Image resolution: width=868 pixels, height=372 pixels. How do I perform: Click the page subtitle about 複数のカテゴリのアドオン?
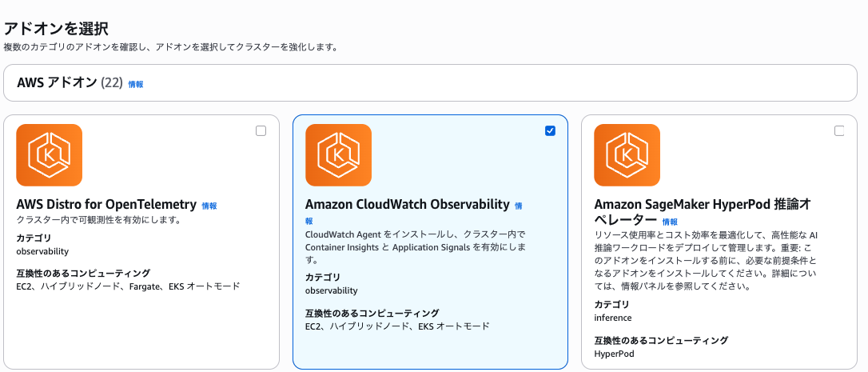point(170,48)
